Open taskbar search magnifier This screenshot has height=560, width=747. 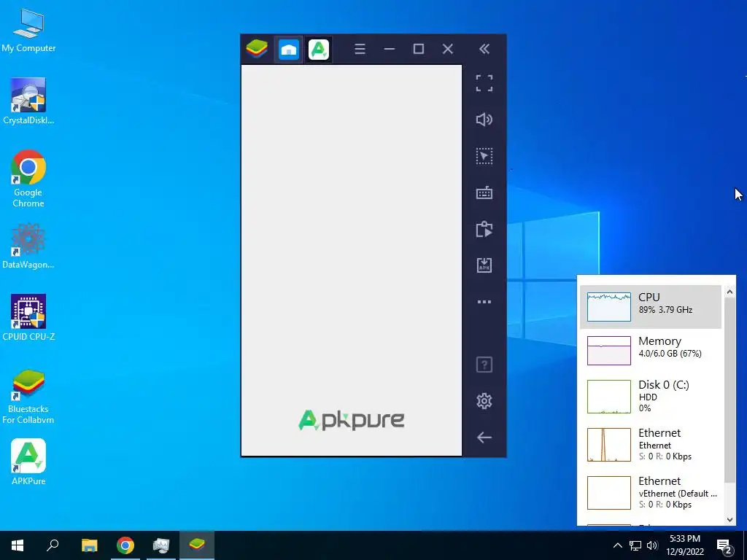coord(53,545)
